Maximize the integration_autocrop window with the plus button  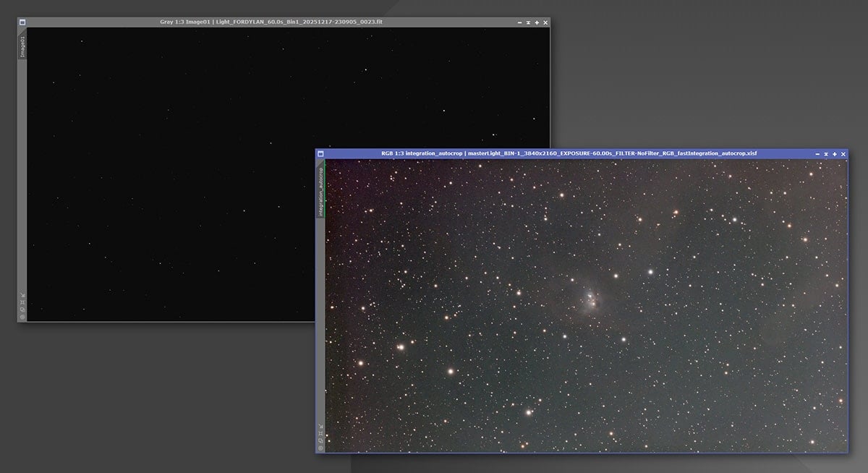[835, 154]
